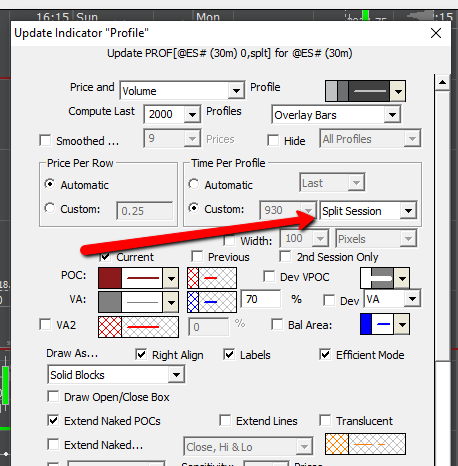Close the Update Indicator dialog

[436, 33]
